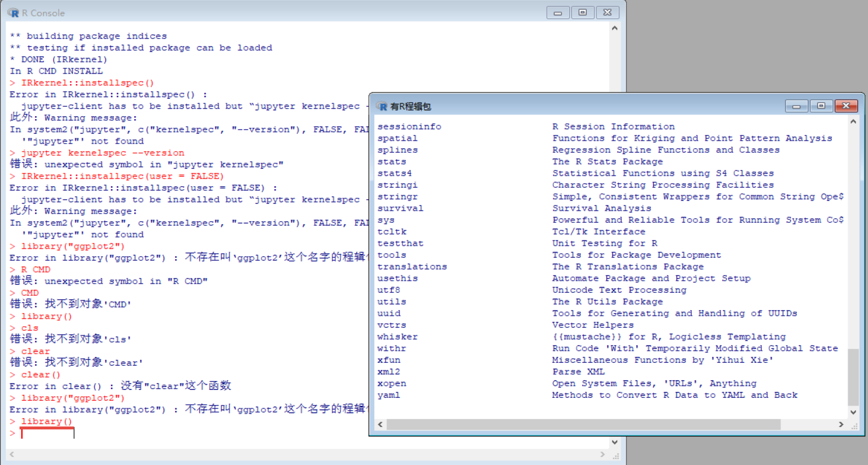The width and height of the screenshot is (868, 465).
Task: Click the 'Vector Helpers' description text
Action: (x=593, y=325)
